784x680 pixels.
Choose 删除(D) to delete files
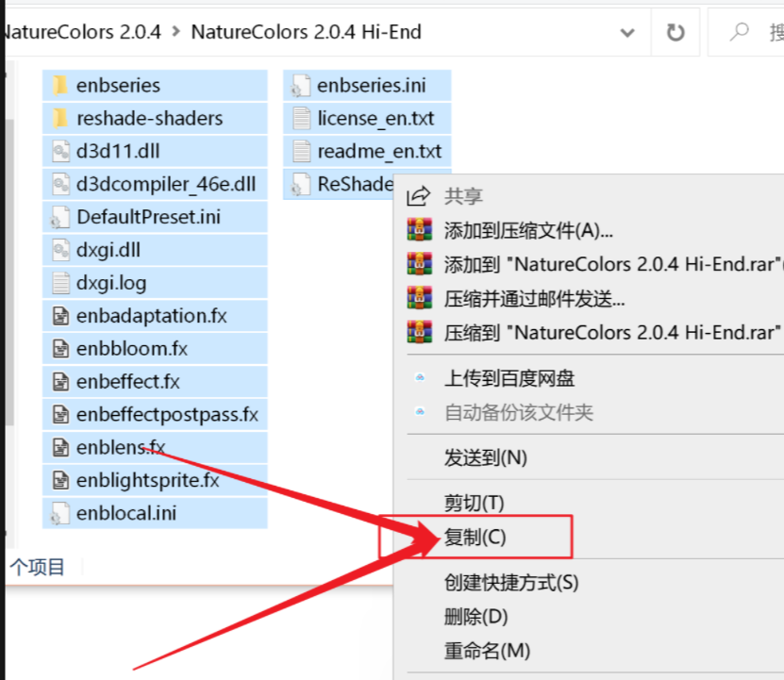(476, 617)
